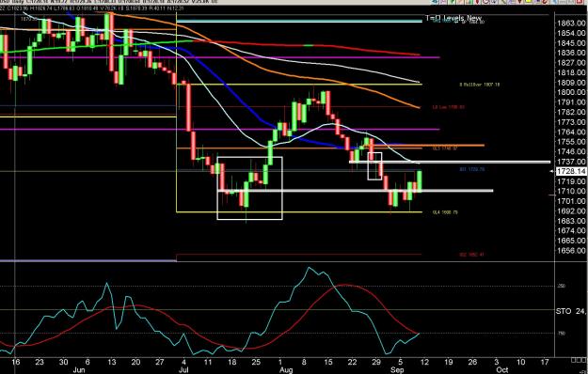Click the 1836.00 price axis label
The width and height of the screenshot is (588, 374).
click(x=572, y=53)
